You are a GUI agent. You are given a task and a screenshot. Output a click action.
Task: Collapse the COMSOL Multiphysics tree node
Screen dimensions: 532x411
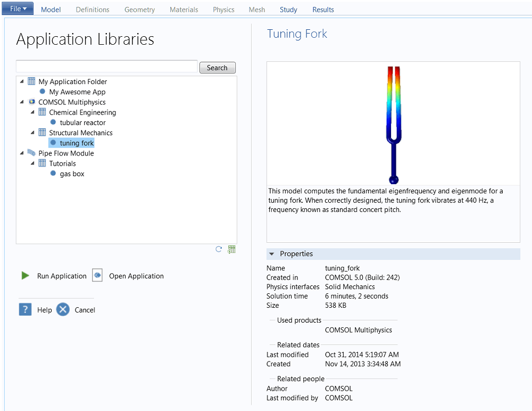point(22,102)
